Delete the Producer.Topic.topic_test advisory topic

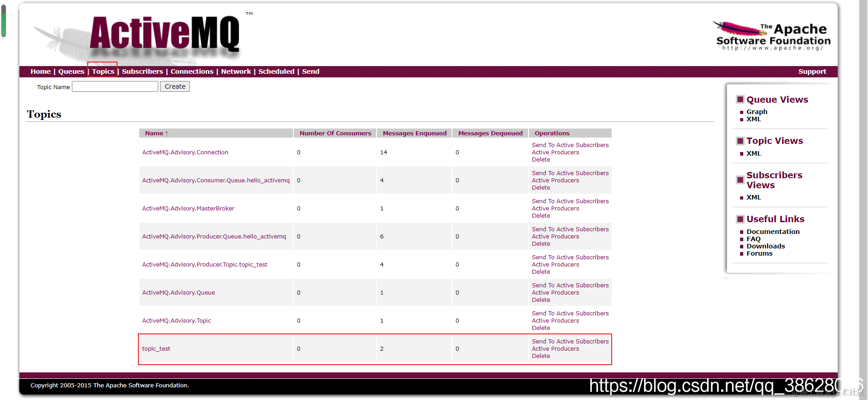[541, 272]
